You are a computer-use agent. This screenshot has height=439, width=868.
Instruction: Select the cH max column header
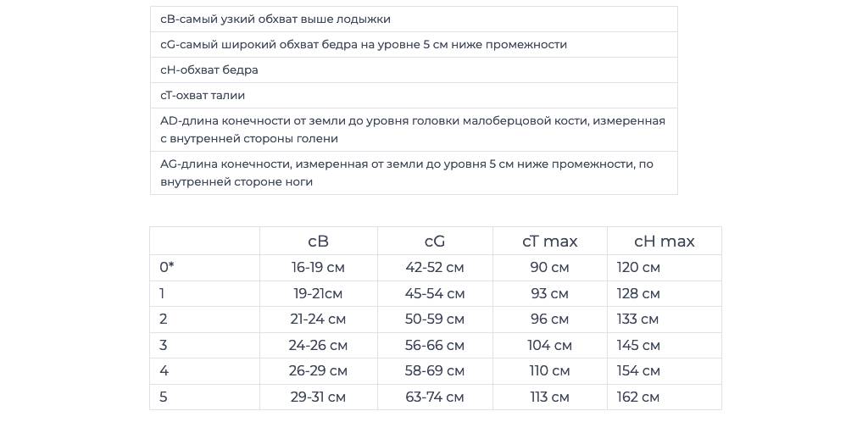(665, 242)
